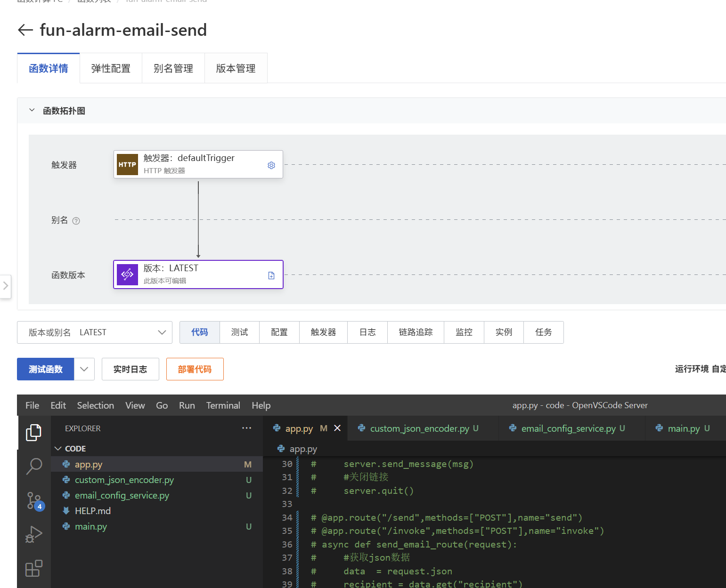Click the markdown icon next to HELP.md
726x588 pixels.
point(66,511)
